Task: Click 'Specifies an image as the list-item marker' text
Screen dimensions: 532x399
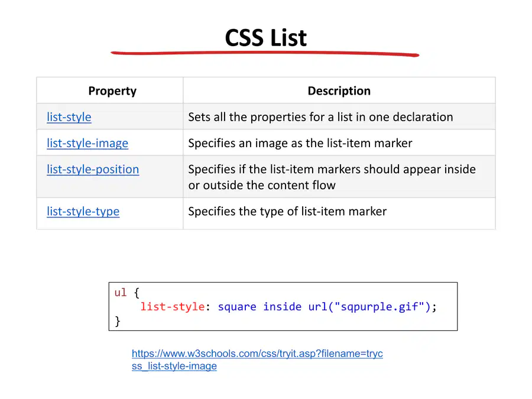Action: [x=300, y=143]
